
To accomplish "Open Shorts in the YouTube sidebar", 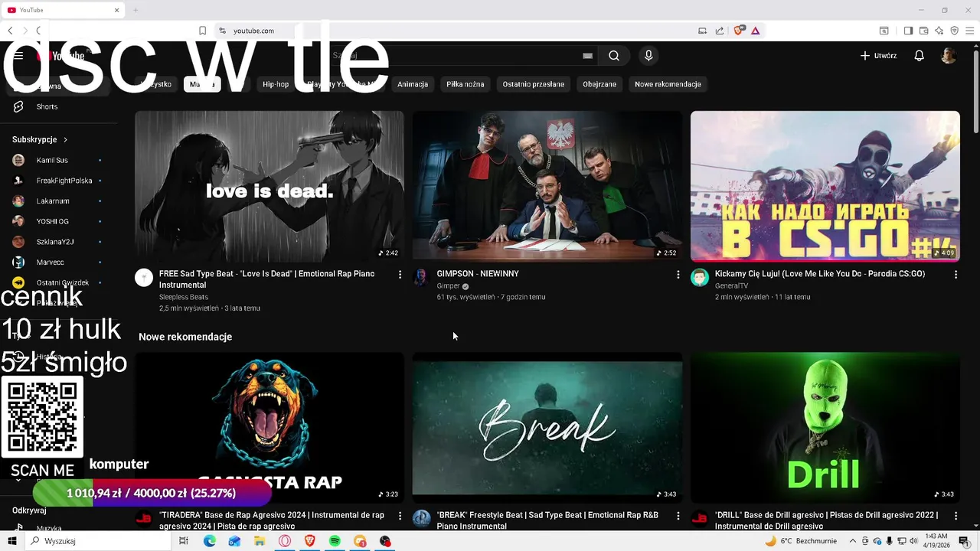I will click(x=47, y=106).
